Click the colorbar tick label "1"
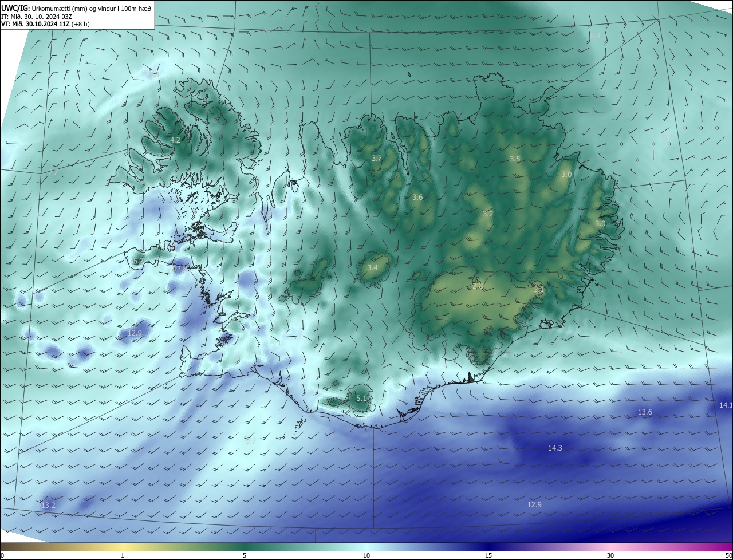This screenshot has height=560, width=733. click(x=123, y=555)
